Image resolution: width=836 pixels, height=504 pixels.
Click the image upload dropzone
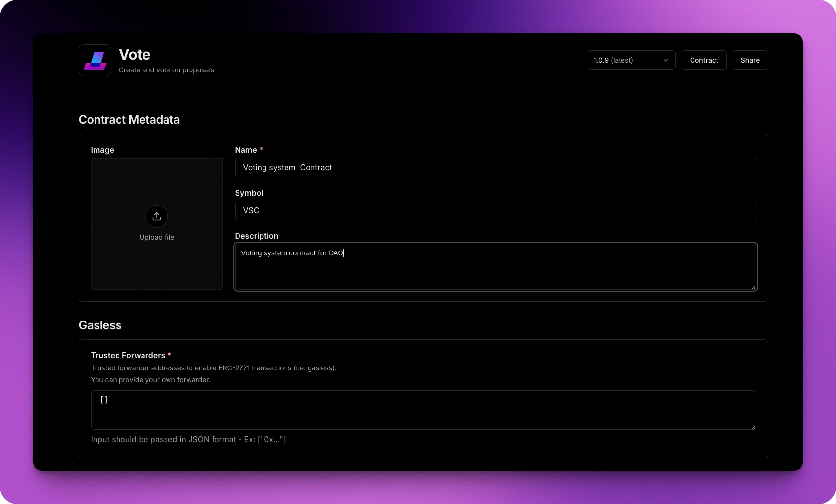(156, 223)
